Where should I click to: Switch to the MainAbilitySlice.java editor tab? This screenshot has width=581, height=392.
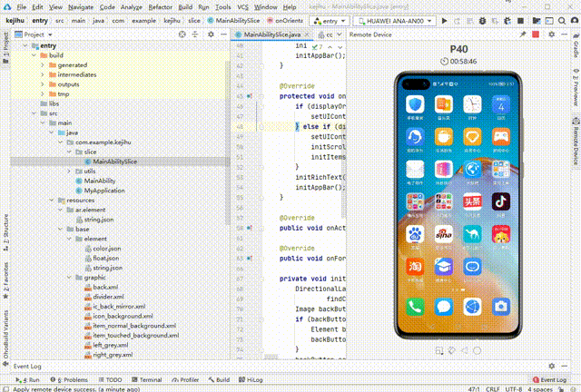coord(272,34)
